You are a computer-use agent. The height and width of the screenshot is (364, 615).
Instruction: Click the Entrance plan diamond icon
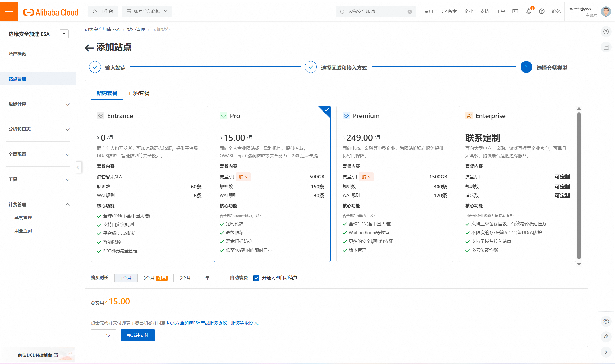tap(101, 116)
